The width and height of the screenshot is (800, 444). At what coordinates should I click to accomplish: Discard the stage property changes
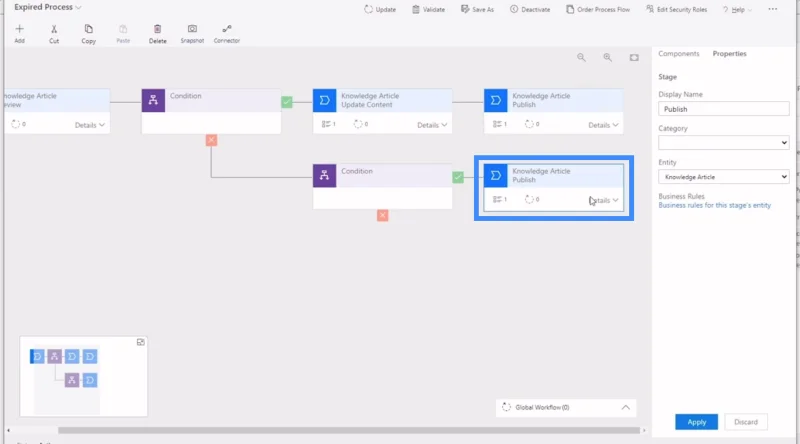click(x=746, y=422)
